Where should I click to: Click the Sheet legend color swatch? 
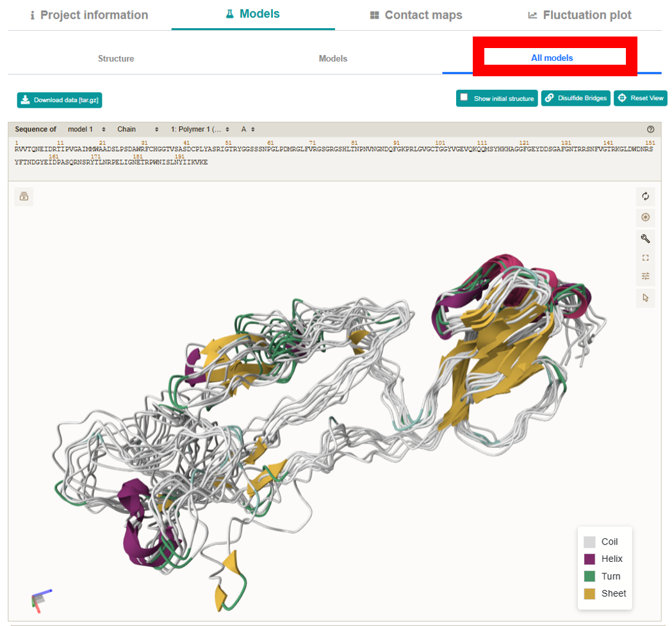pos(590,594)
